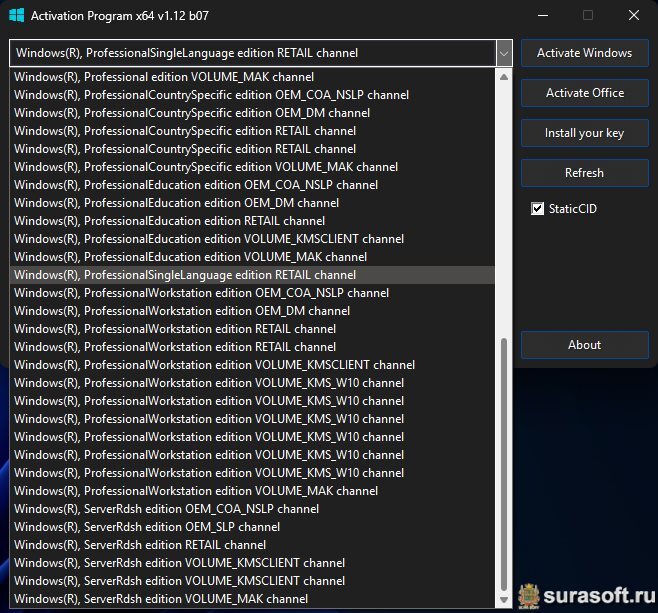Select ProfessionalEducation edition VOLUME_MAK channel

pyautogui.click(x=252, y=257)
